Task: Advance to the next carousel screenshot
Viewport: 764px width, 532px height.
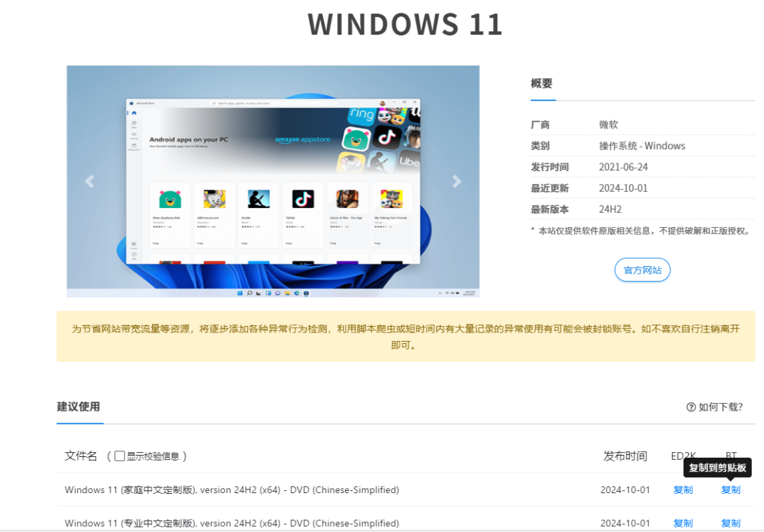Action: [456, 182]
